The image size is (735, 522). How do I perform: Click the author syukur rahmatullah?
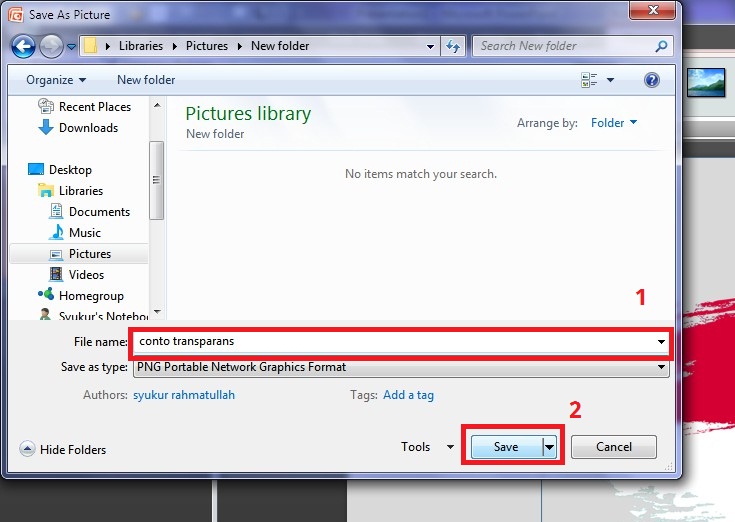[184, 395]
